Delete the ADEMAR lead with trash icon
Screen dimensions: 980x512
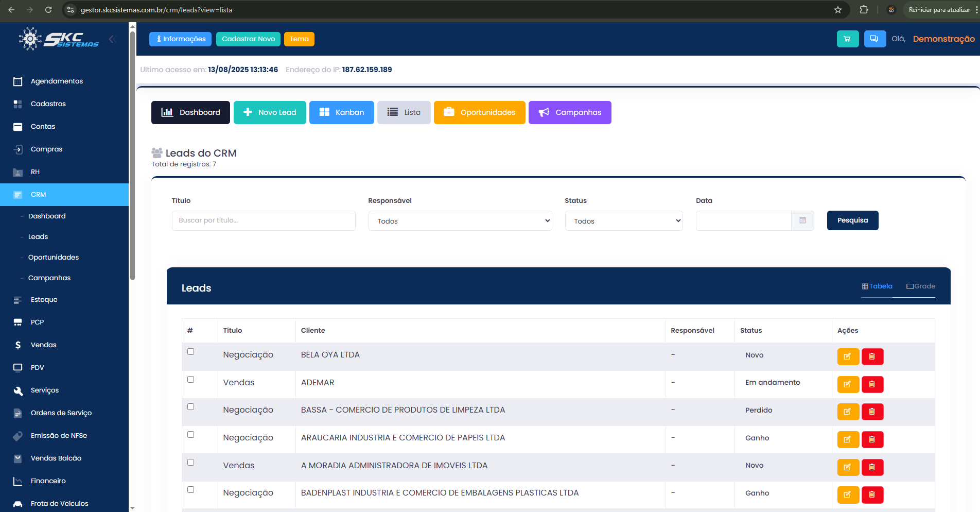(872, 384)
